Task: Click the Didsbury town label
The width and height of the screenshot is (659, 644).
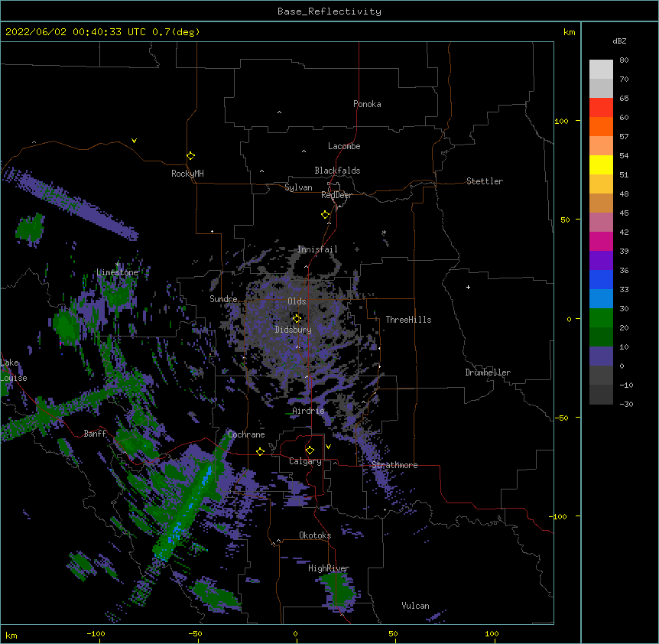Action: 294,330
